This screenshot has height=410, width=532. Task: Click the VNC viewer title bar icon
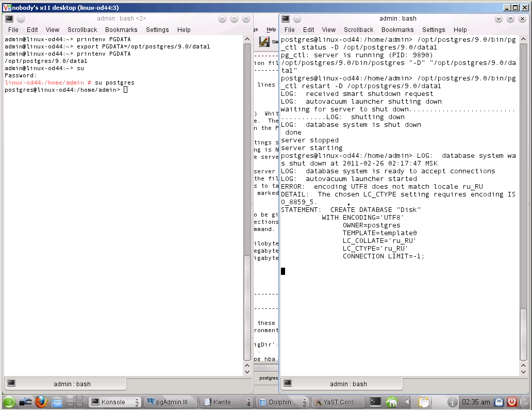(x=7, y=7)
